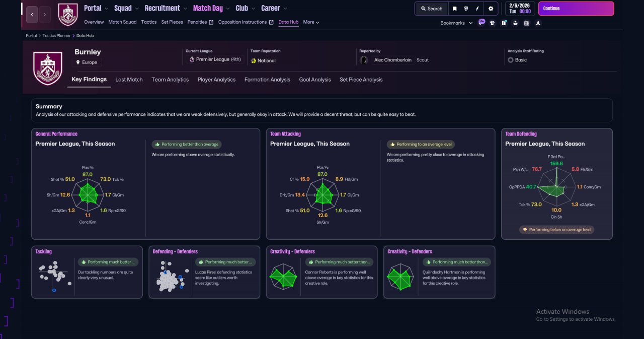Click the Team Attacking radar chart
Screen dimensions: 644x339
tap(323, 194)
